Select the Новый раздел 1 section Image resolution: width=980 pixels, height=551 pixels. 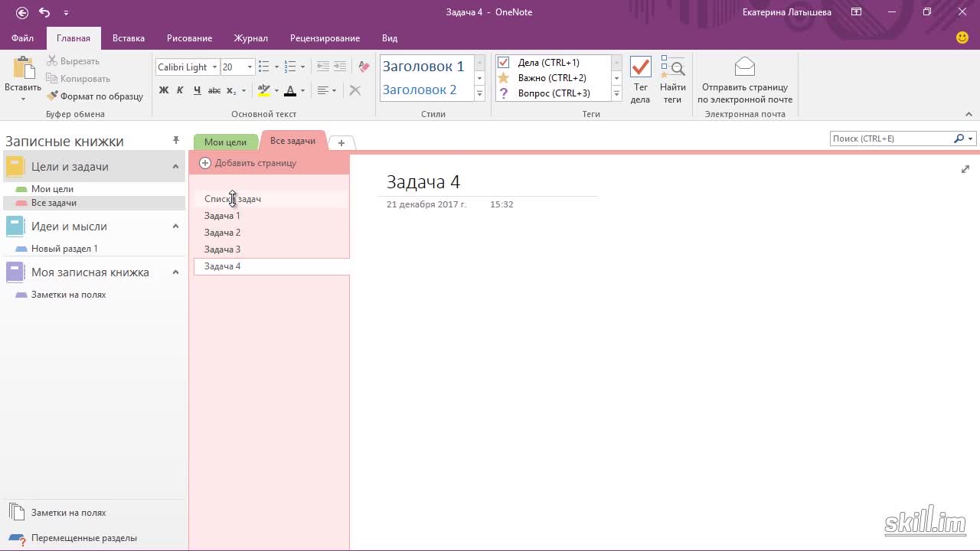[64, 249]
